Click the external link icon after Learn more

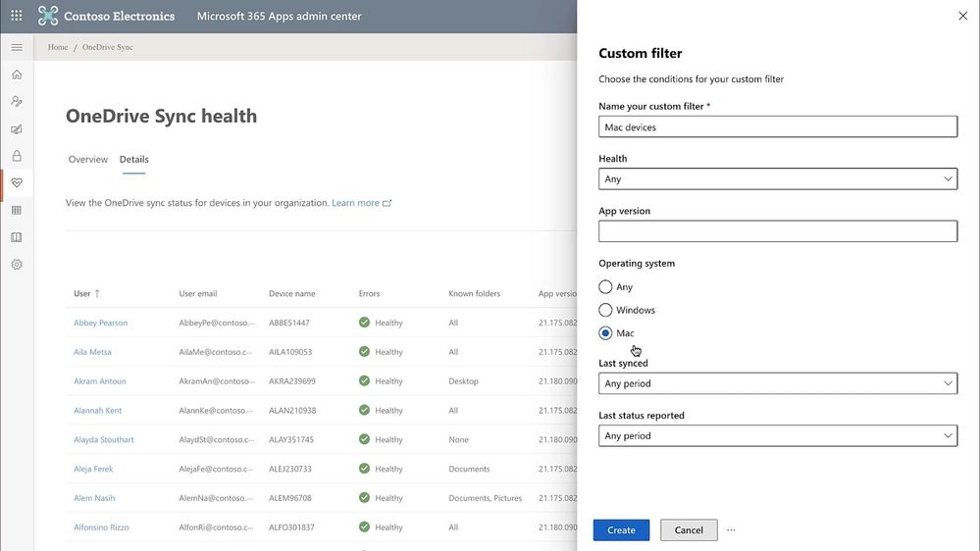[x=387, y=203]
